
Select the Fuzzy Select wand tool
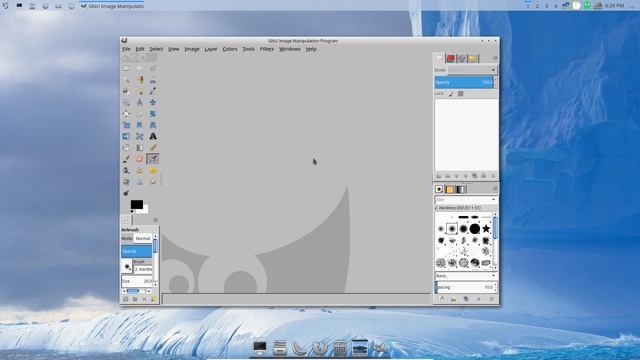click(127, 80)
